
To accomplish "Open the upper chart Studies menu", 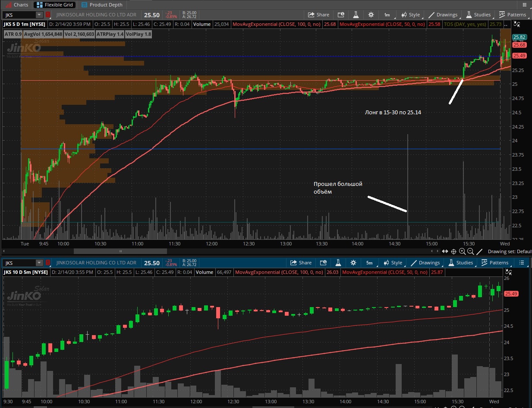I will [478, 15].
